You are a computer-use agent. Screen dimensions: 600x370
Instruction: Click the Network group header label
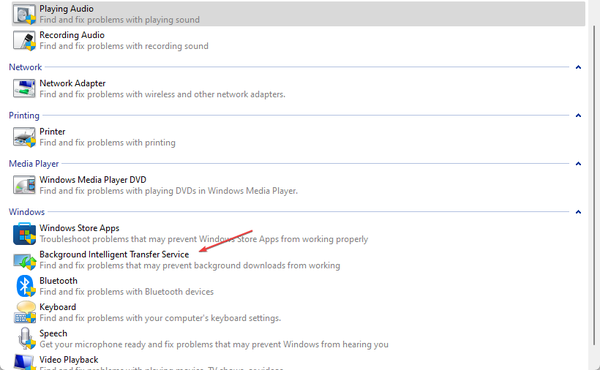click(25, 67)
